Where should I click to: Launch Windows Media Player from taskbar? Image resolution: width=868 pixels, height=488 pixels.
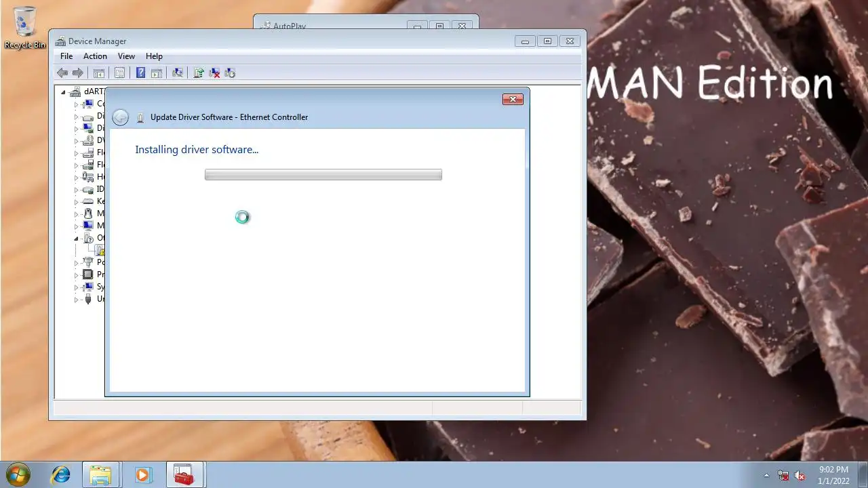[x=142, y=475]
